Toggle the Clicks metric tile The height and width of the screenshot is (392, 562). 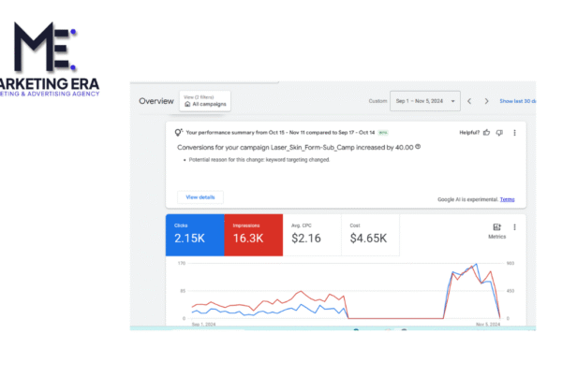point(195,234)
